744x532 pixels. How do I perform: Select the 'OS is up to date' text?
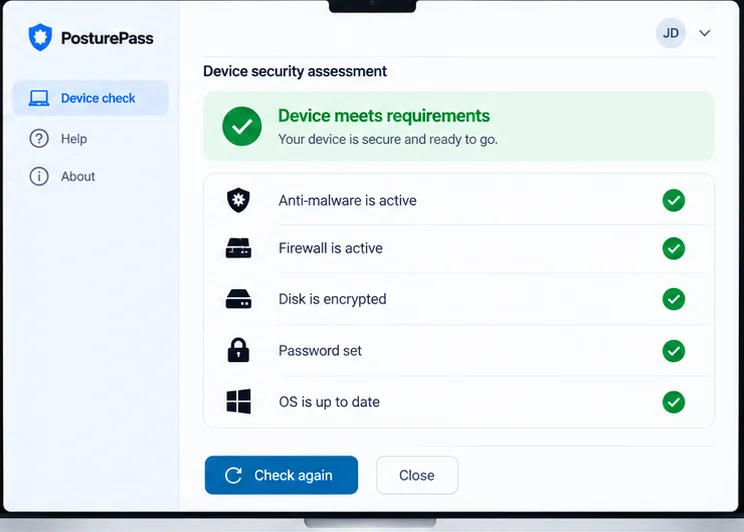pyautogui.click(x=329, y=402)
